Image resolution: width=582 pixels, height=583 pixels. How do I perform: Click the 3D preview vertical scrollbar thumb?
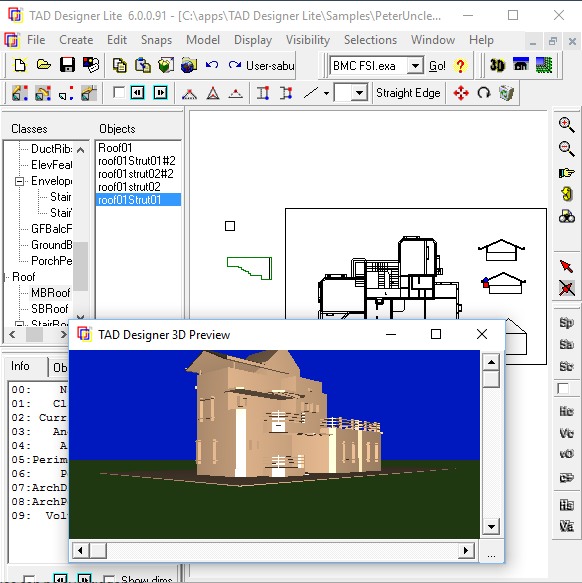(x=491, y=379)
